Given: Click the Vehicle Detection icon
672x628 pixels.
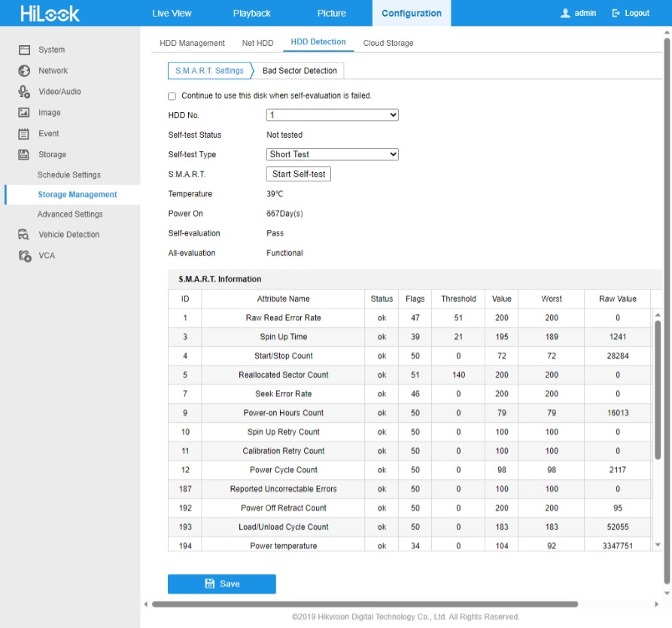Looking at the screenshot, I should (24, 235).
